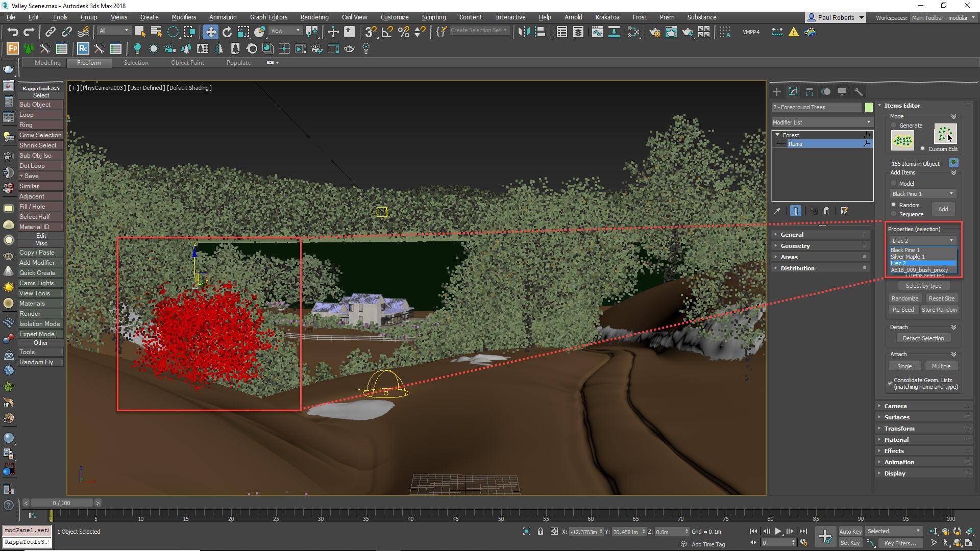Select the Sequence radio button under Add Items
Viewport: 980px width, 551px height.
[x=894, y=214]
